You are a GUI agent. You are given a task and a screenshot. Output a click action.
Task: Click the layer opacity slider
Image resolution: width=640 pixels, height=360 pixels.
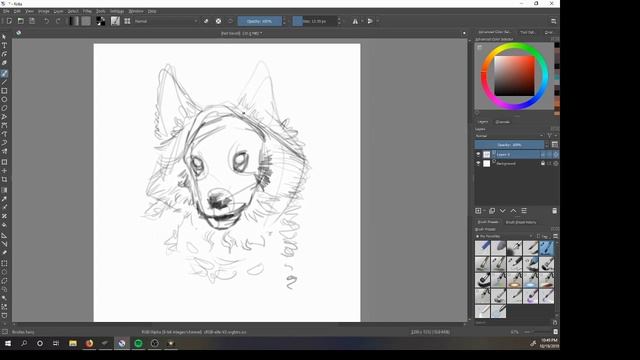coord(509,145)
